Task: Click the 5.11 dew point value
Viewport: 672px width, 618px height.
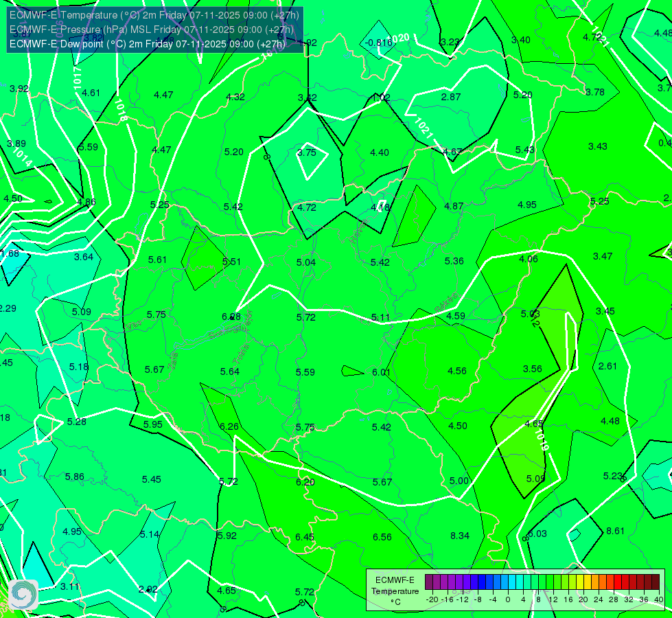Action: point(380,317)
